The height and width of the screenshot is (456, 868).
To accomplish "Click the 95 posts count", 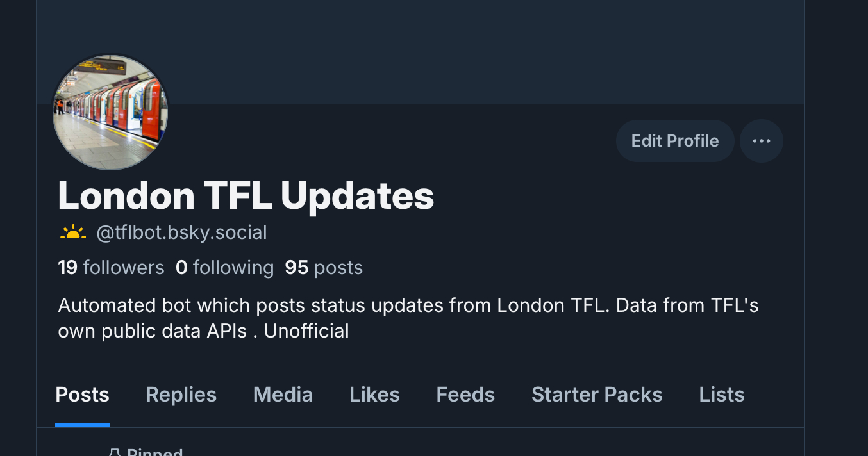I will 324,267.
